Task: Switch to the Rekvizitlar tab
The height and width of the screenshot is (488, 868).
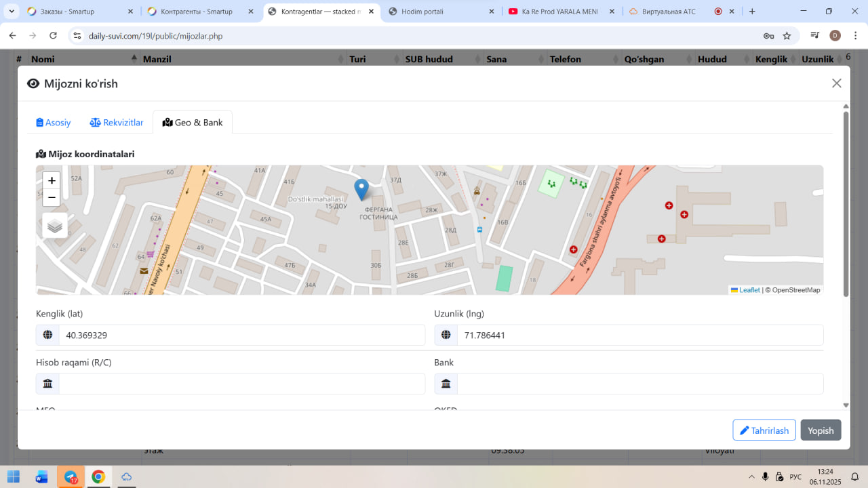Action: pyautogui.click(x=117, y=123)
